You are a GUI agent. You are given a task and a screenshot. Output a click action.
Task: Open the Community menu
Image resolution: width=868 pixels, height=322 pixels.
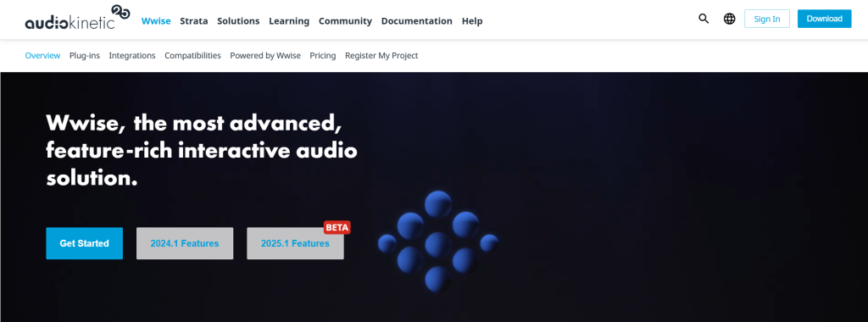[345, 21]
